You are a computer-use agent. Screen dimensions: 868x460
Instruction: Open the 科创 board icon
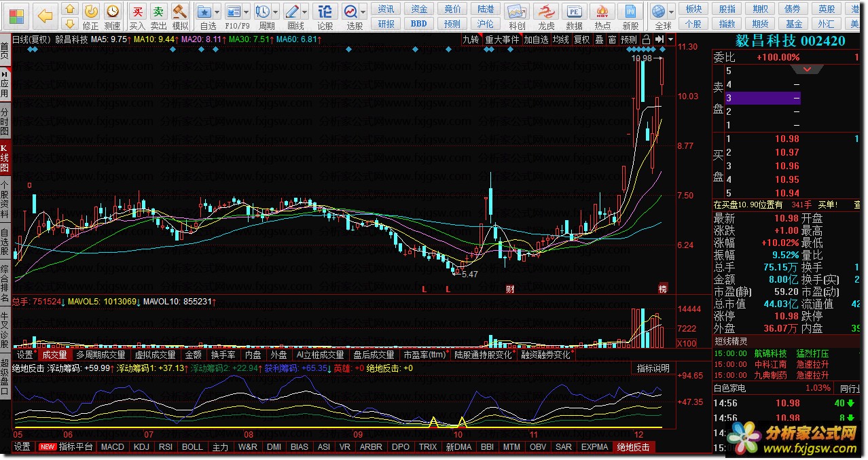pyautogui.click(x=517, y=16)
